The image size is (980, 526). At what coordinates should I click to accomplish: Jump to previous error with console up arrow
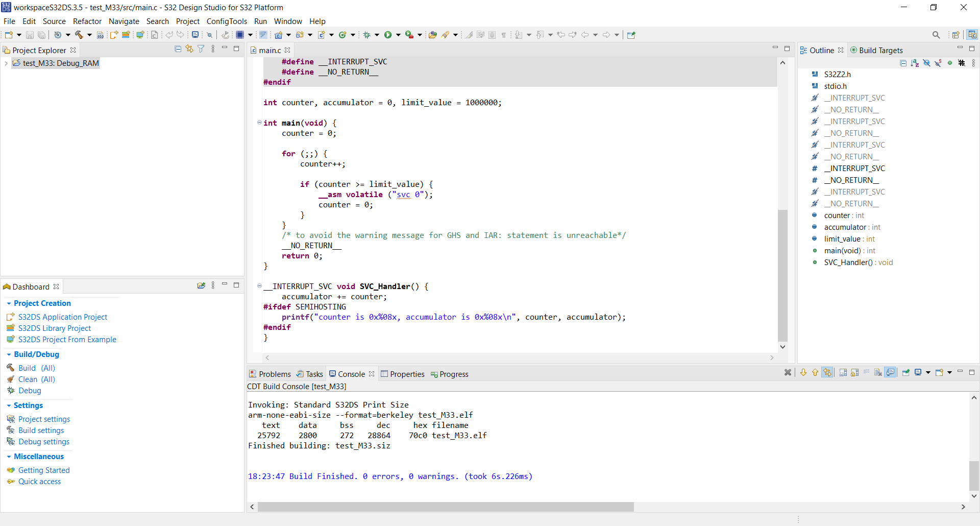[x=815, y=372]
